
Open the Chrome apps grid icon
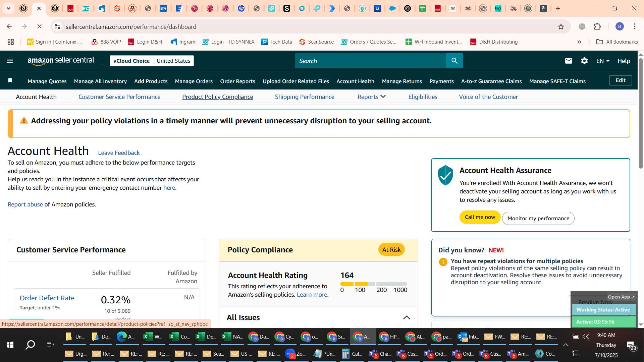[x=11, y=42]
